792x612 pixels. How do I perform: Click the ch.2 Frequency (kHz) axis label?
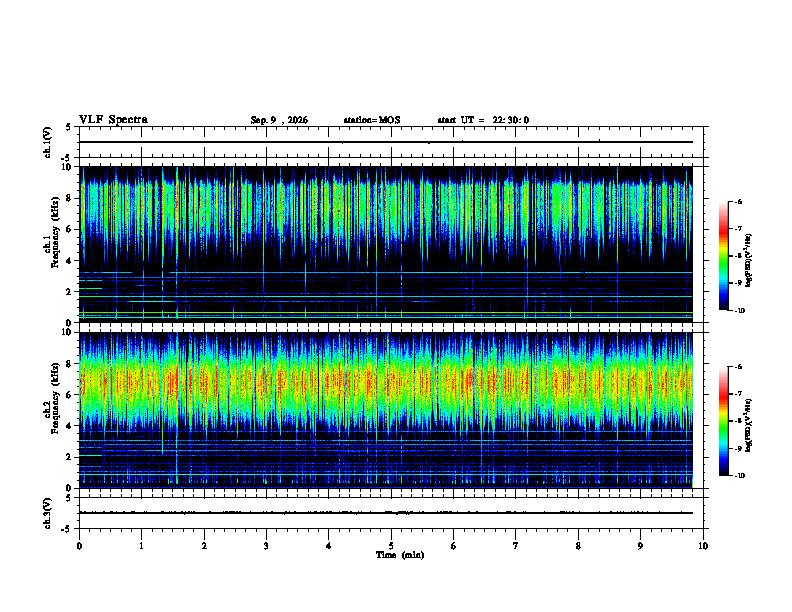point(52,402)
